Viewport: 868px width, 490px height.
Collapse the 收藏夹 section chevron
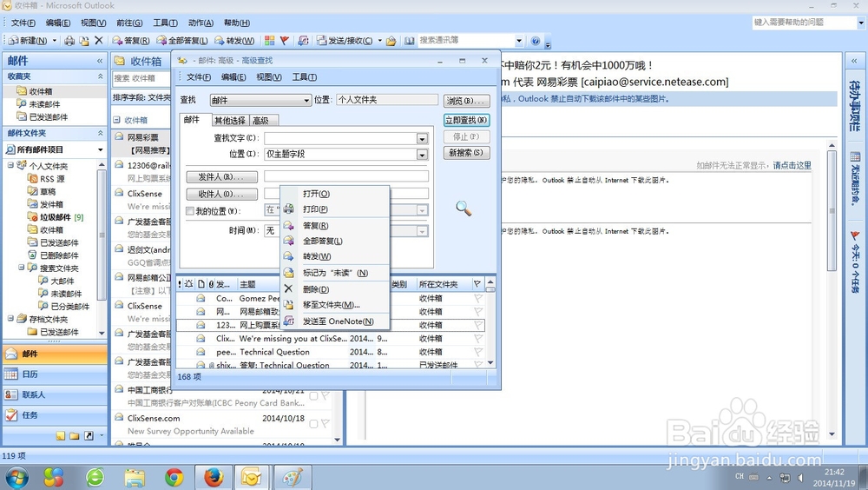100,76
